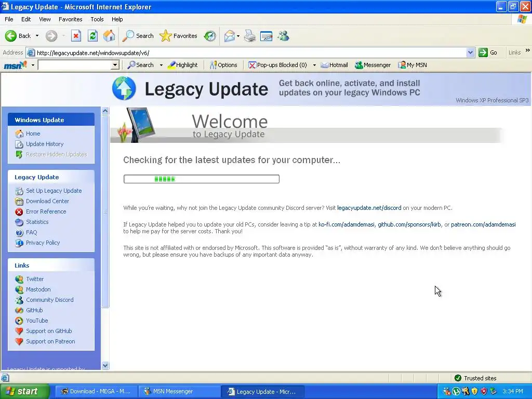Open Set Up Legacy Update

point(54,191)
